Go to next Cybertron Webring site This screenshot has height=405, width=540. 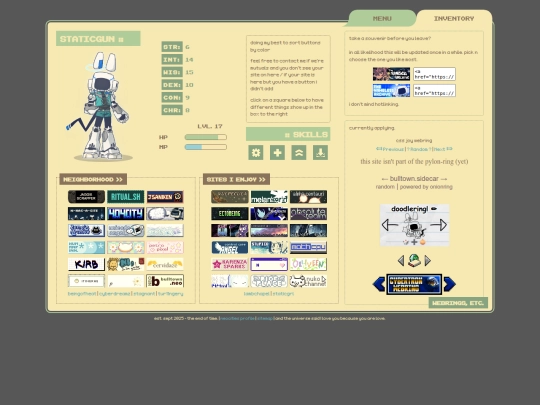click(x=449, y=284)
